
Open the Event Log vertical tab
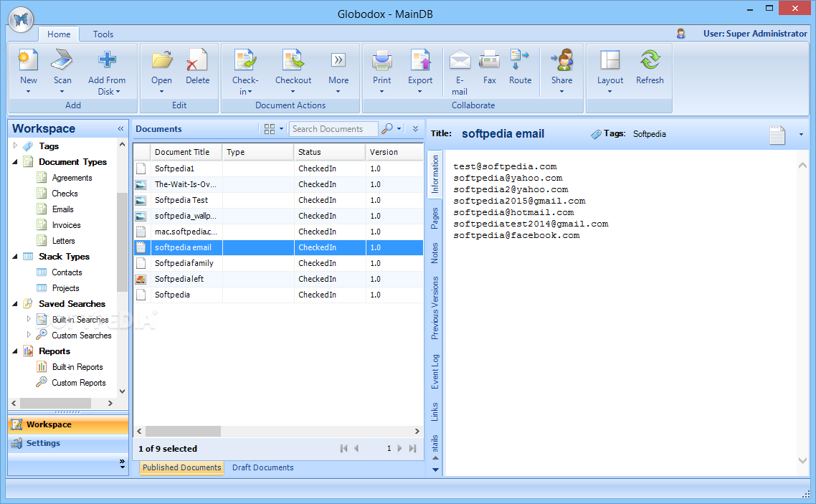click(435, 371)
